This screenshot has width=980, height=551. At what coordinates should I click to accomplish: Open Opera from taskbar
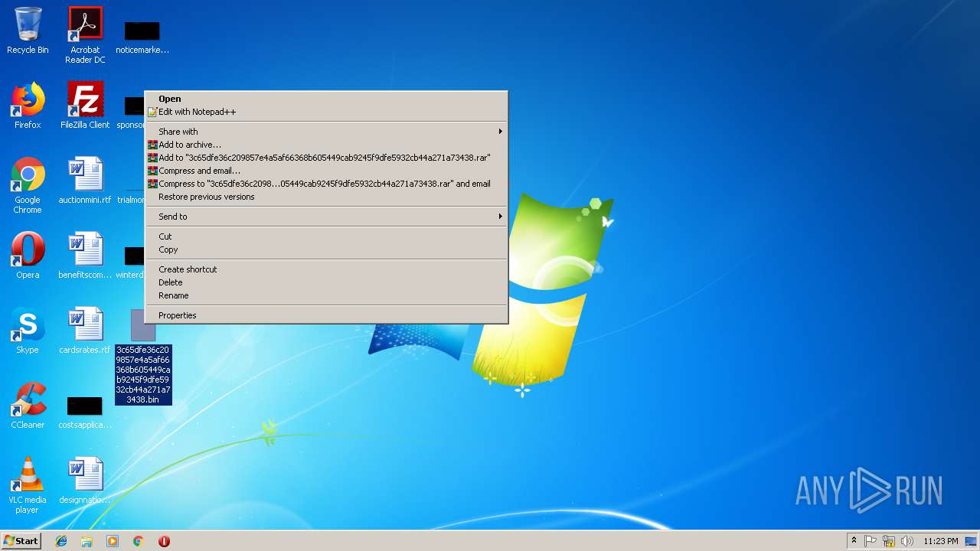coord(164,541)
